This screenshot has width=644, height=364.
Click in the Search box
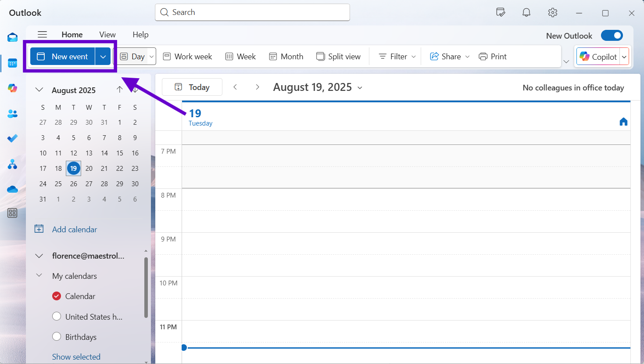252,12
